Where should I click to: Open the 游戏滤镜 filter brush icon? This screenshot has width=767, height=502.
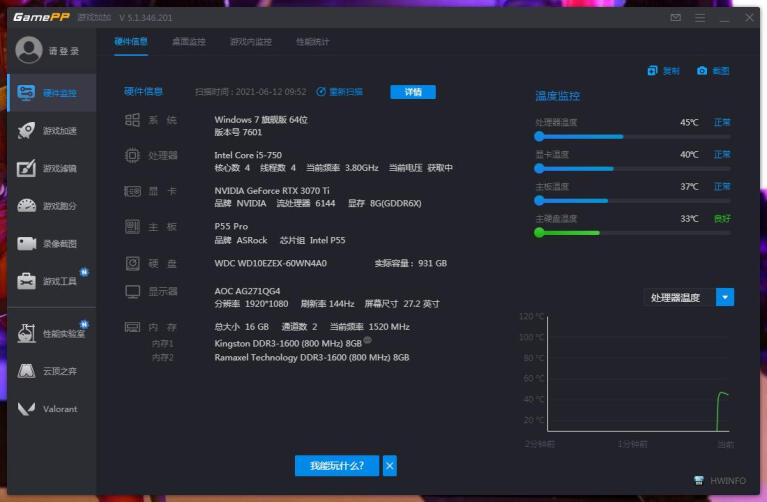click(x=26, y=168)
